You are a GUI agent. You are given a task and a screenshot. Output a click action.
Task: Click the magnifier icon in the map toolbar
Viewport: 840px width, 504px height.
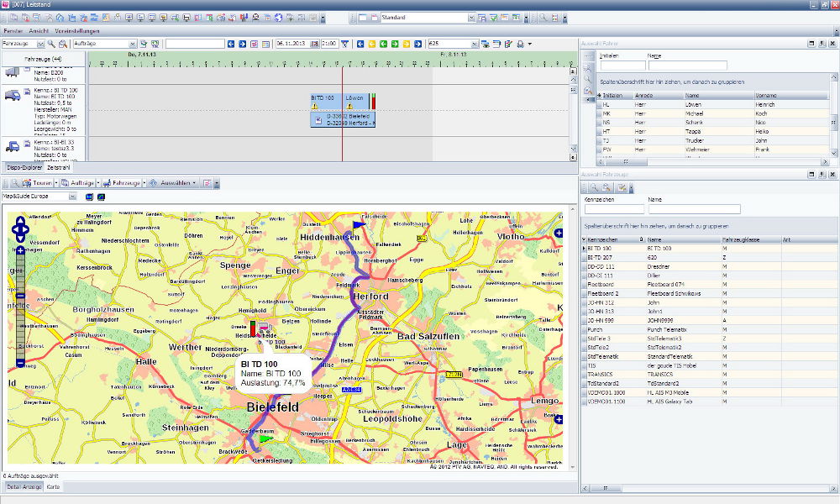(x=15, y=183)
